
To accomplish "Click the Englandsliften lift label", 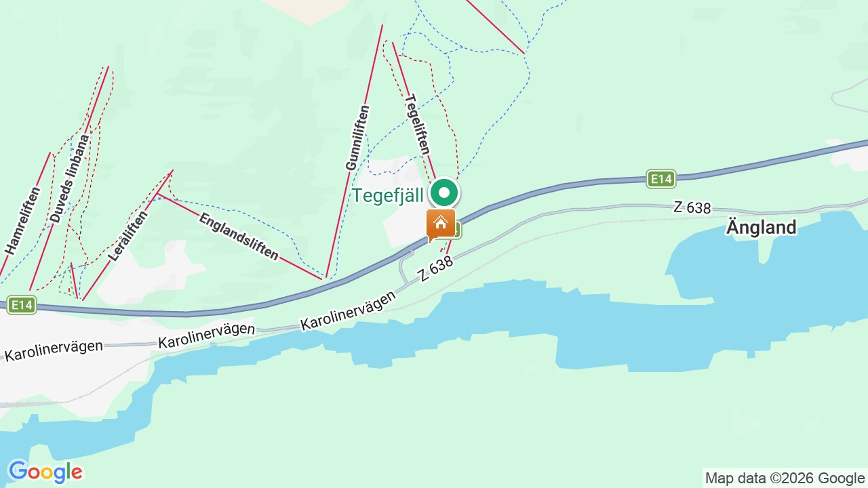I will 239,237.
